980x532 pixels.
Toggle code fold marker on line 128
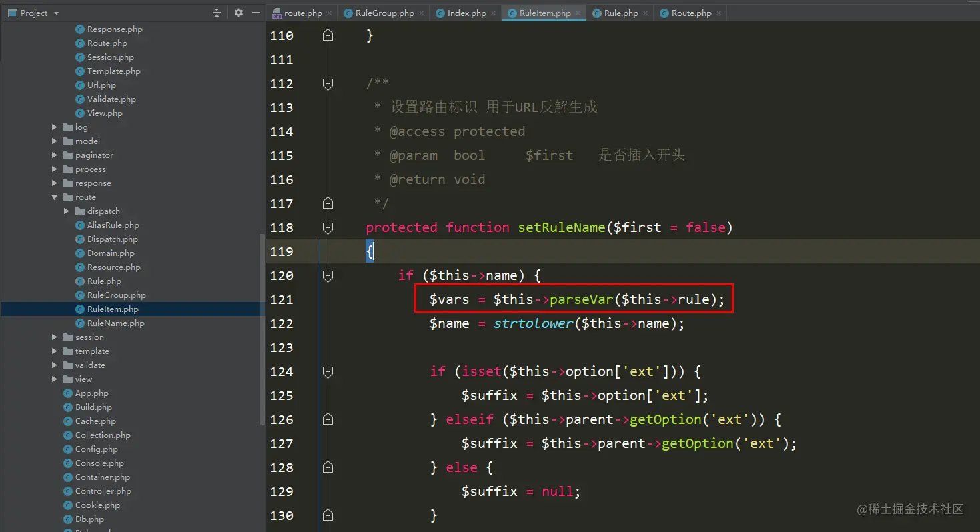tap(328, 467)
